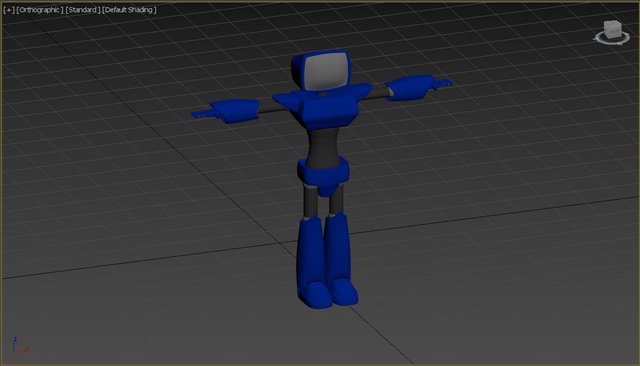640x366 pixels.
Task: Open the Orthographic view label menu
Action: click(x=40, y=10)
